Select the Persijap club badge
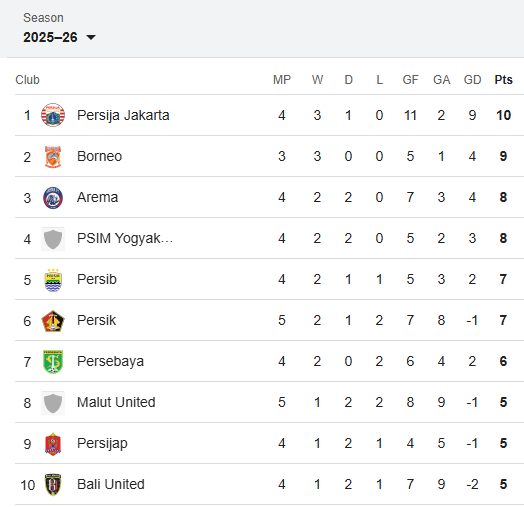Screen dimensions: 524x507 [53, 444]
